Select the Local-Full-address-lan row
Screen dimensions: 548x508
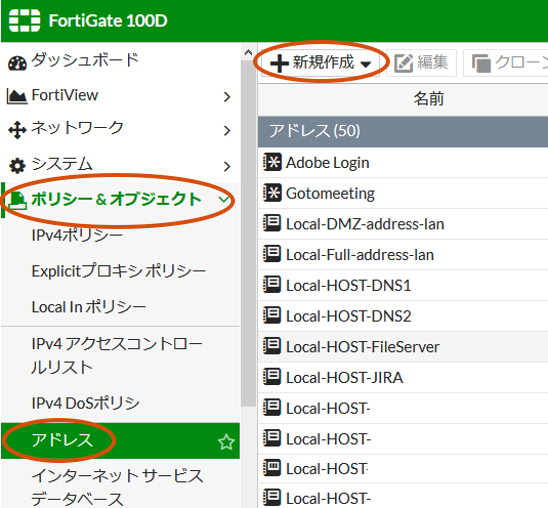click(403, 254)
